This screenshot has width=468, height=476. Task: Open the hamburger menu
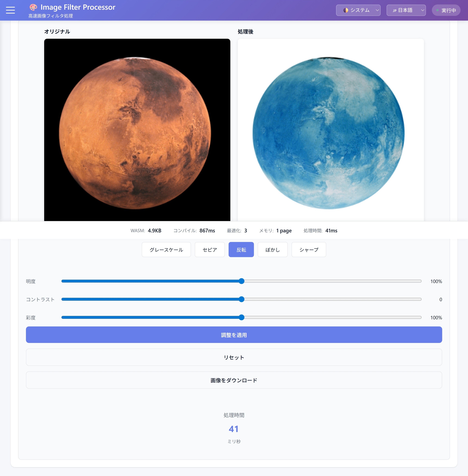pyautogui.click(x=10, y=10)
